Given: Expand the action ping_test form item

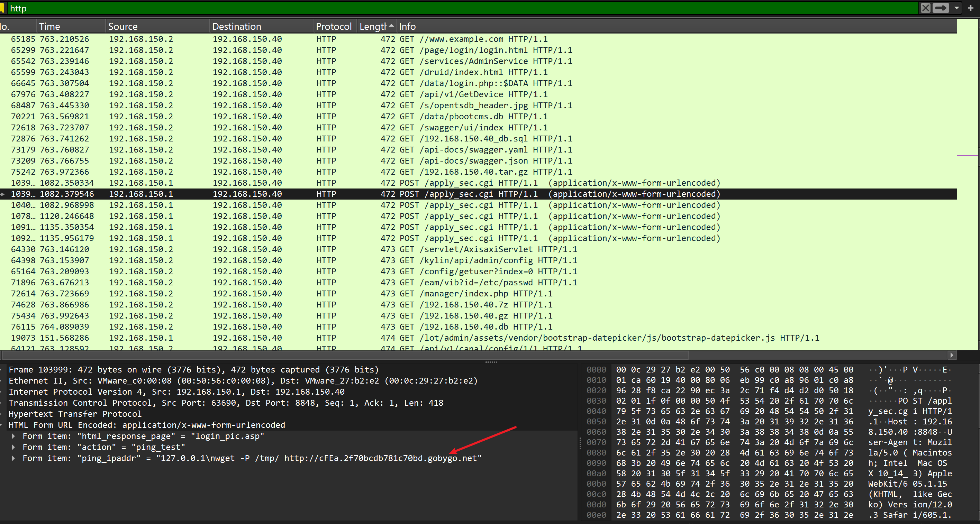Looking at the screenshot, I should coord(14,447).
